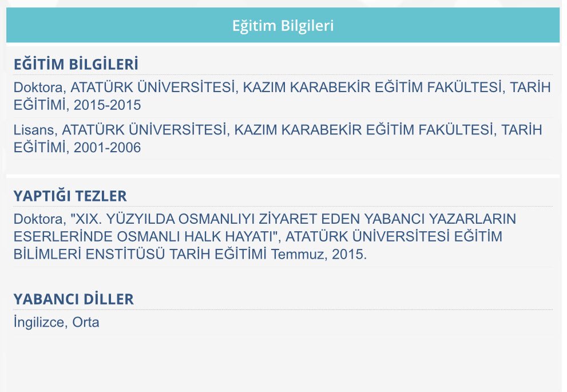Click the 2015-2015 date range text

point(108,105)
